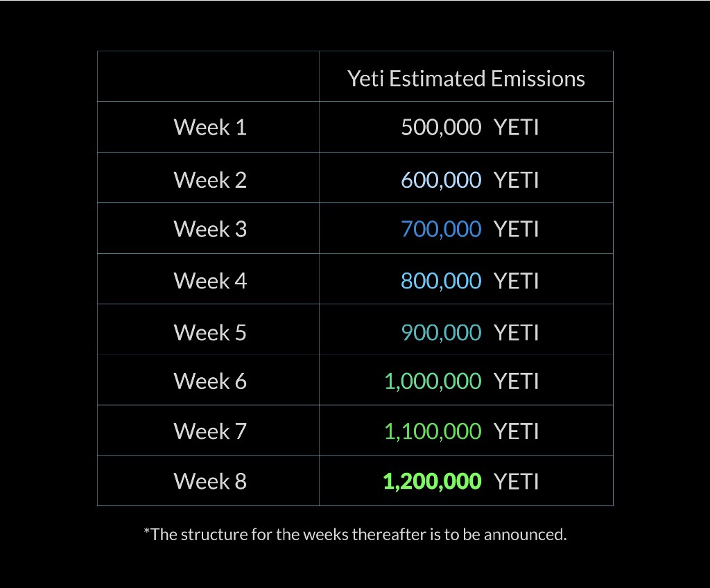This screenshot has height=588, width=710.
Task: Select the Week 1 label
Action: [210, 128]
